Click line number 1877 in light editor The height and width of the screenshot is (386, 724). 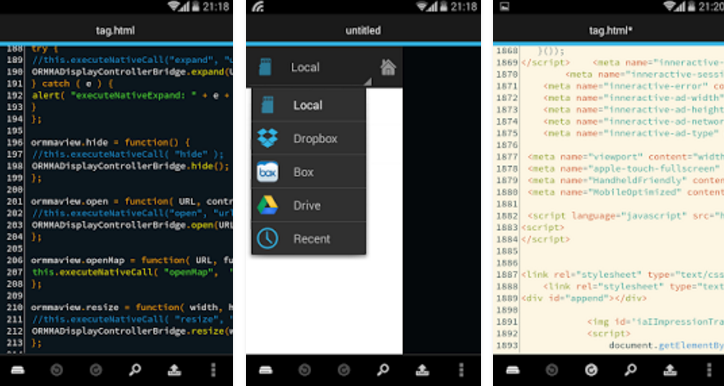pos(507,157)
